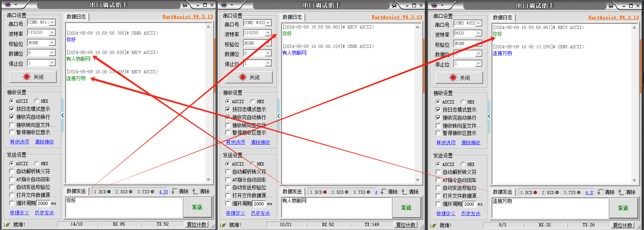Select the 数据日志 tab in COM3 window
The height and width of the screenshot is (230, 644).
pos(503,18)
